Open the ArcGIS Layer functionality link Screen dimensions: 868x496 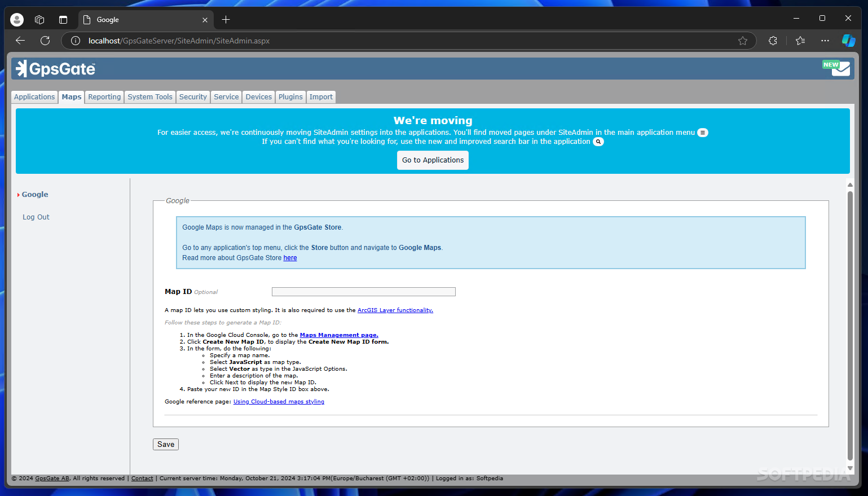(x=395, y=310)
